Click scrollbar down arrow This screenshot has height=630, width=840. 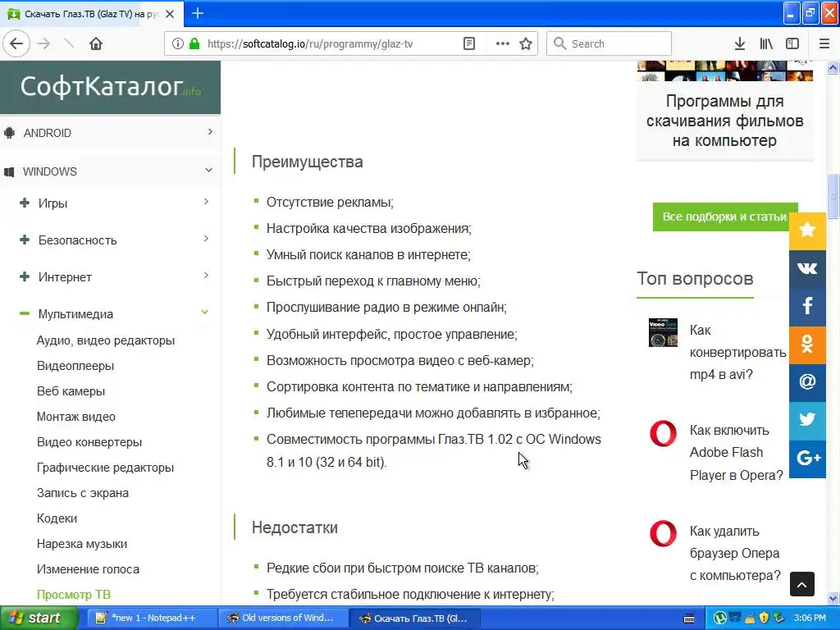833,598
